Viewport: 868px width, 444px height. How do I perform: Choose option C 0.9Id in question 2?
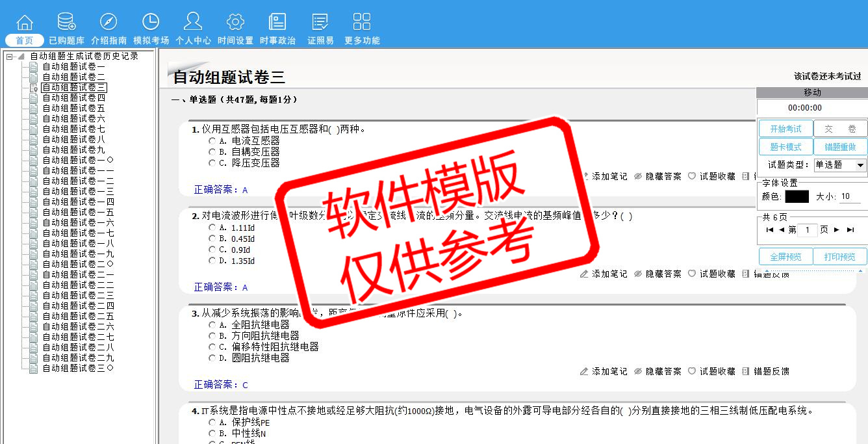(212, 250)
